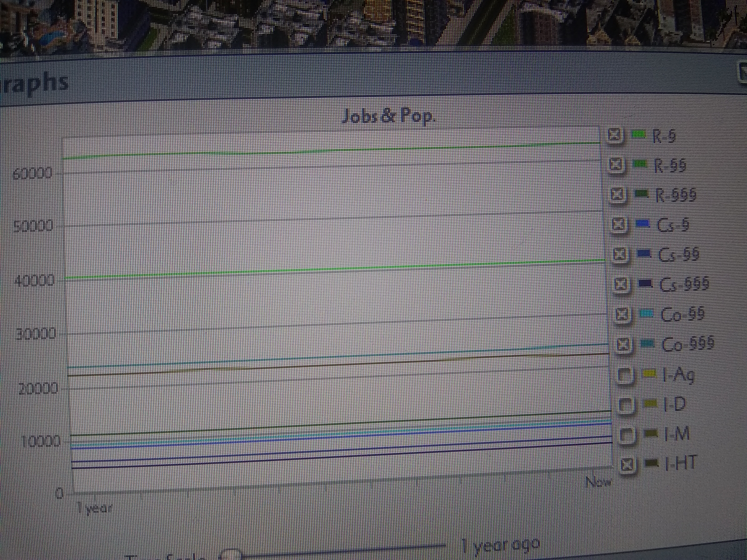Screen dimensions: 747x560
Task: Click the R-$$$ legend label
Action: coord(676,195)
